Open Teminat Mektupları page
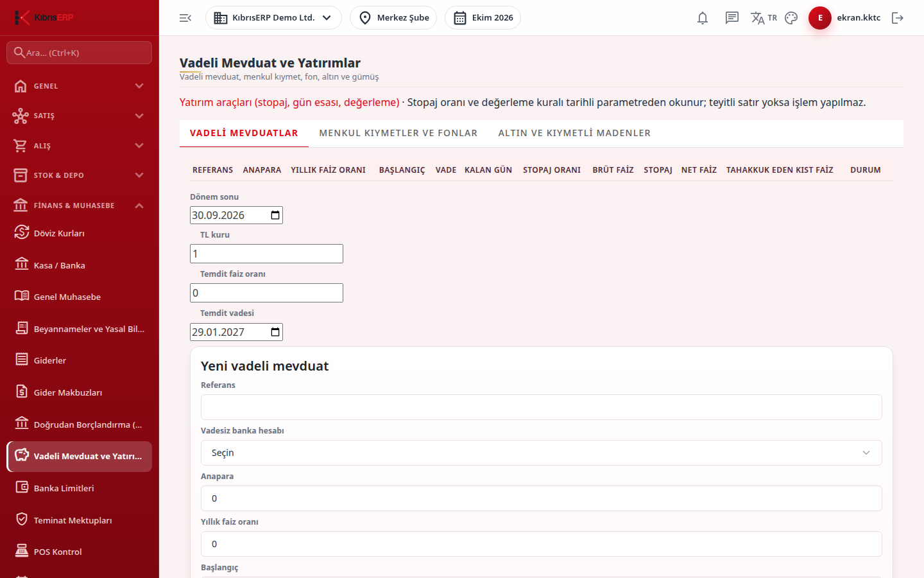924x578 pixels. 80,520
